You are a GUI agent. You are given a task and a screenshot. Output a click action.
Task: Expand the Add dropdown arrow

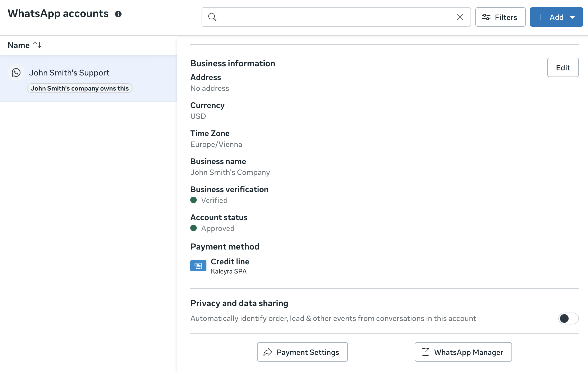click(573, 17)
